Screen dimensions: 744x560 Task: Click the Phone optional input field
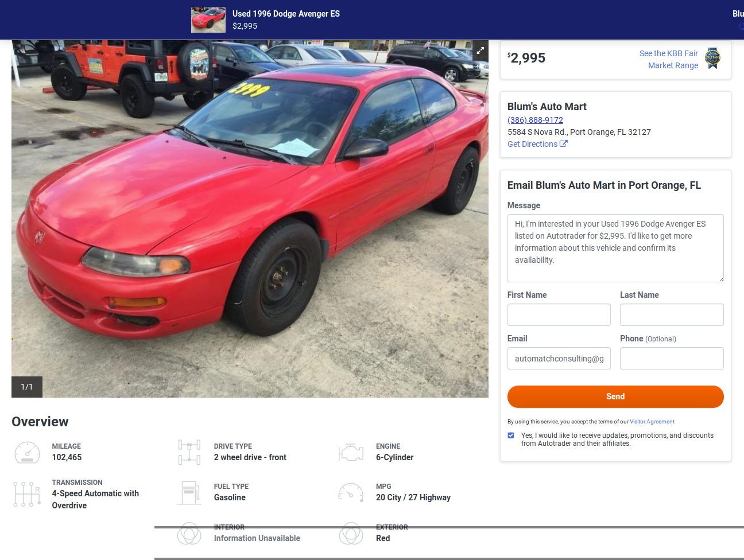tap(672, 359)
